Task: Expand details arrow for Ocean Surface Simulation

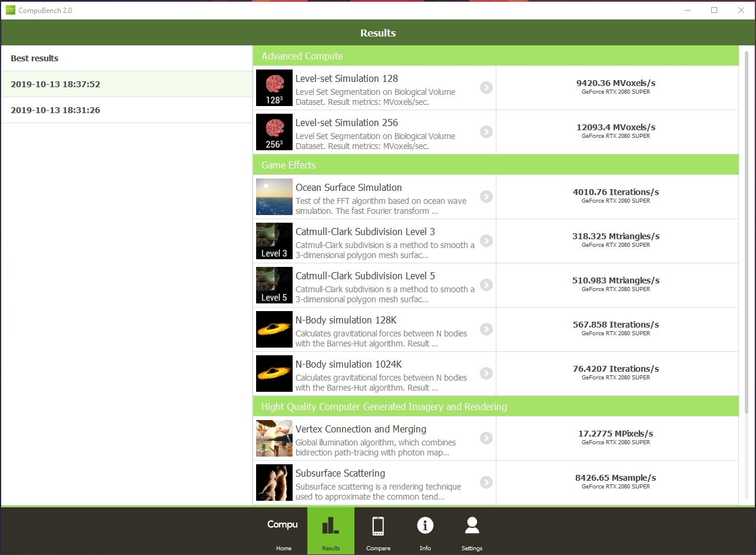Action: click(x=486, y=197)
